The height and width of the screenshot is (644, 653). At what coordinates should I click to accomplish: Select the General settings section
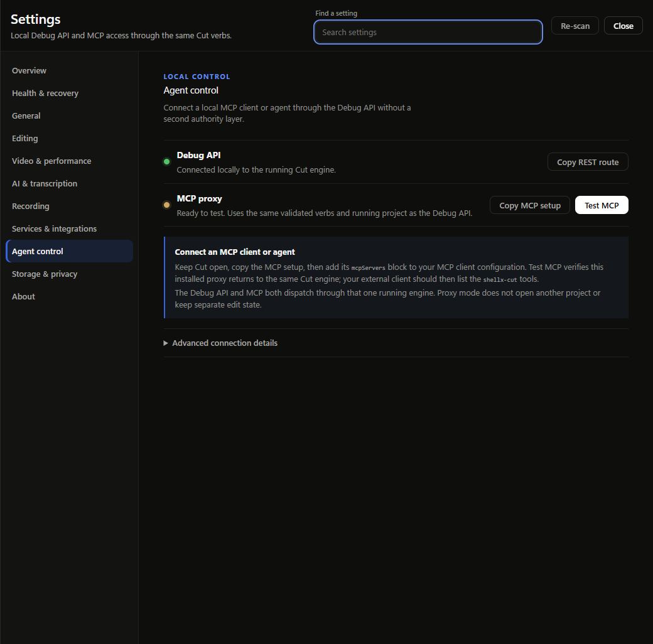coord(69,115)
